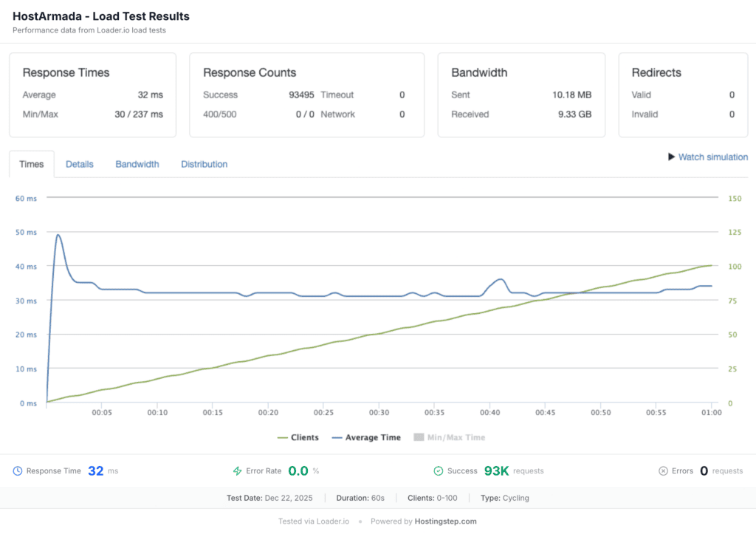Toggle the Clients series in chart legend
756x534 pixels.
[x=298, y=438]
